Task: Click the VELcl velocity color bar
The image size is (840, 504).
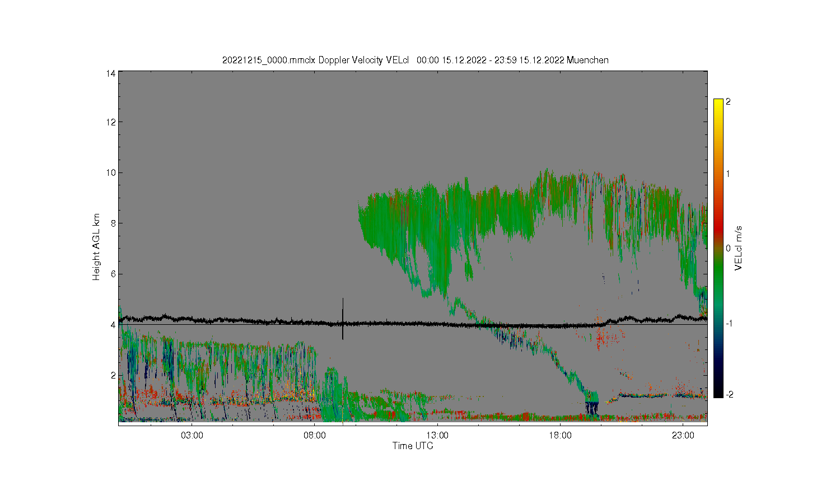Action: point(718,248)
